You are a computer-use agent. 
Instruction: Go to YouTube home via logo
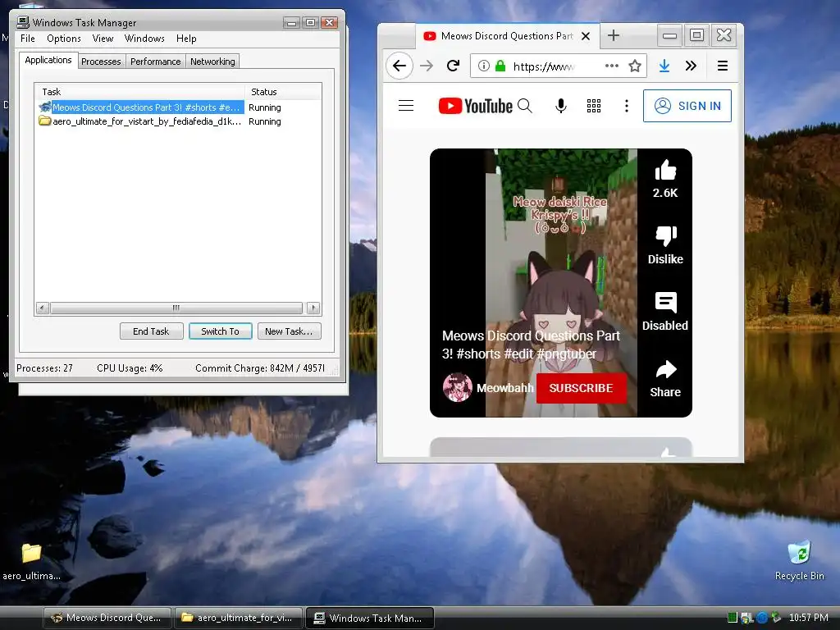[475, 106]
